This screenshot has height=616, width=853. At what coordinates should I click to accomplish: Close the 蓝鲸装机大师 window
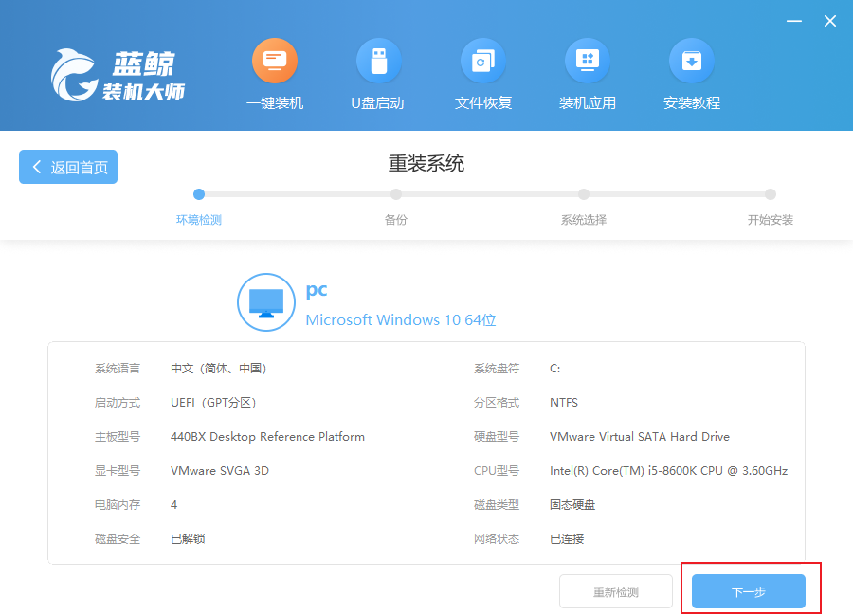click(829, 21)
